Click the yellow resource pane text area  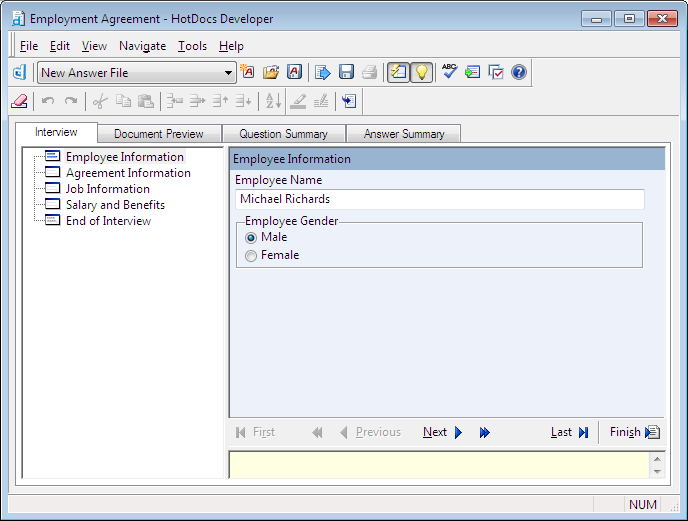[439, 465]
